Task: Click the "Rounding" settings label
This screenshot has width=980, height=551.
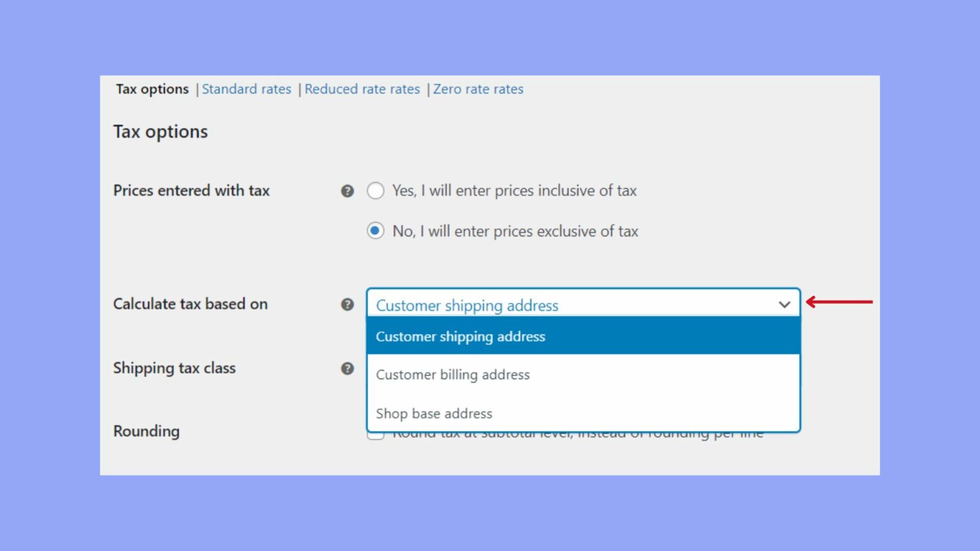Action: tap(146, 431)
